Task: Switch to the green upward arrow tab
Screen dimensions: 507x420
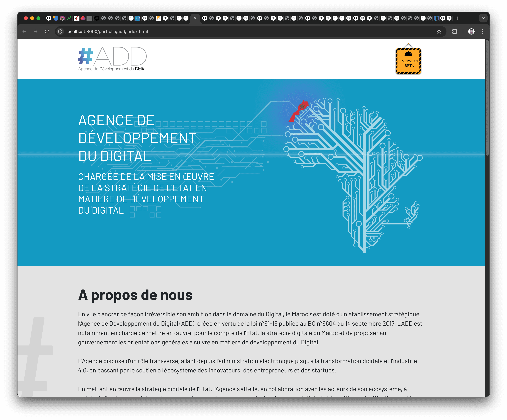Action: (69, 18)
